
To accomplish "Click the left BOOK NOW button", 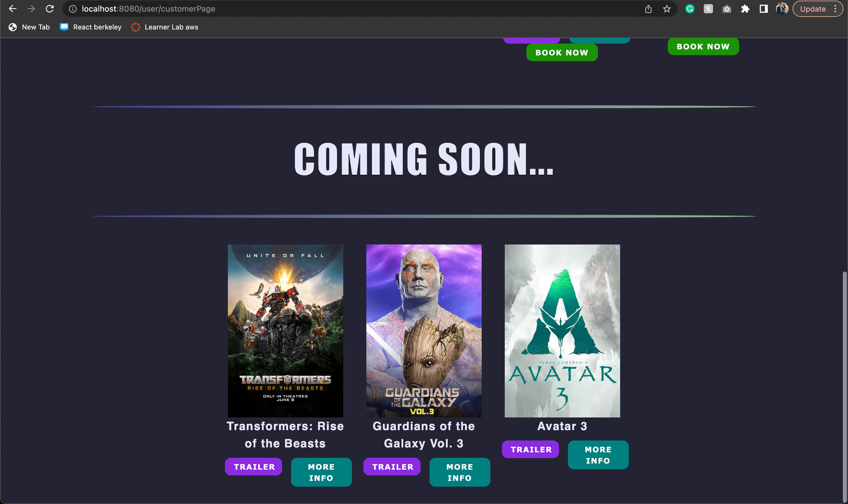I will [562, 53].
